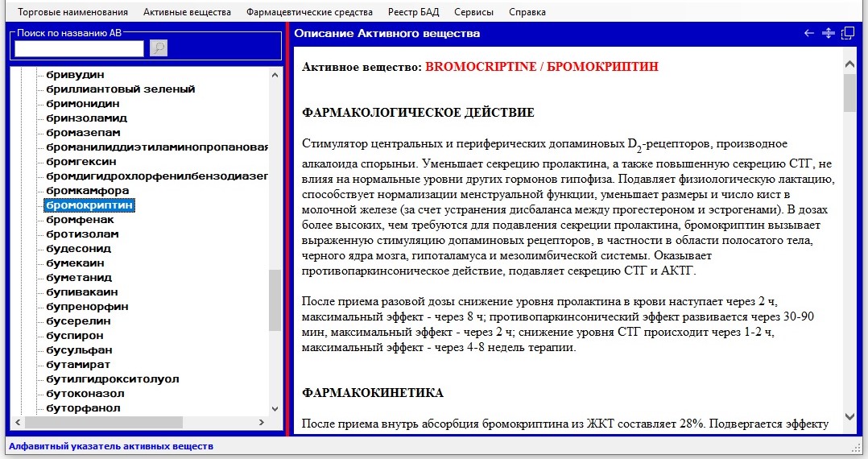
Task: Select бупренорфин from the list
Action: coord(87,307)
